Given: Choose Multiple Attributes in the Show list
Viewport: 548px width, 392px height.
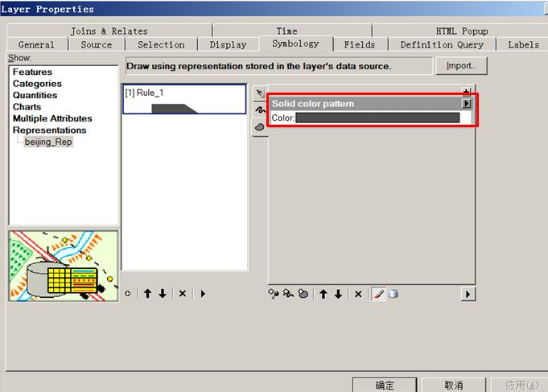Looking at the screenshot, I should coord(52,118).
